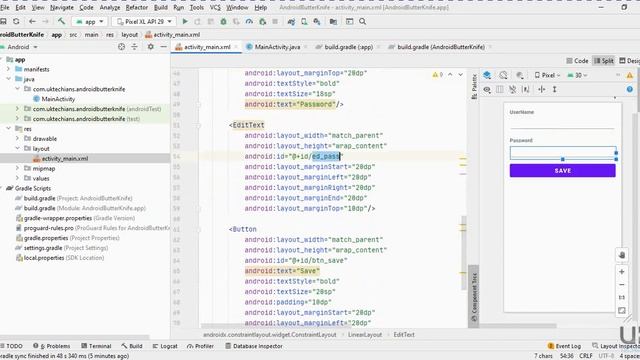This screenshot has height=360, width=640.
Task: Click SAVE button in layout preview
Action: [562, 171]
